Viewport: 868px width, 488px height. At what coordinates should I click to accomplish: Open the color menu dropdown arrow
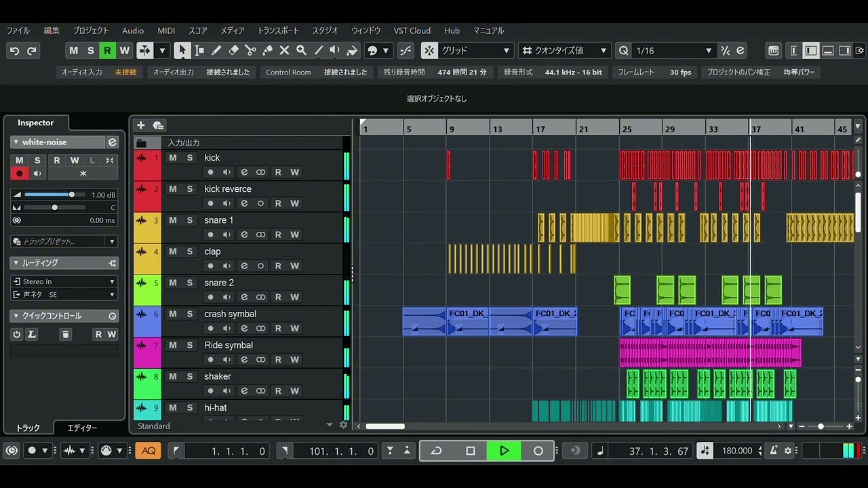386,51
